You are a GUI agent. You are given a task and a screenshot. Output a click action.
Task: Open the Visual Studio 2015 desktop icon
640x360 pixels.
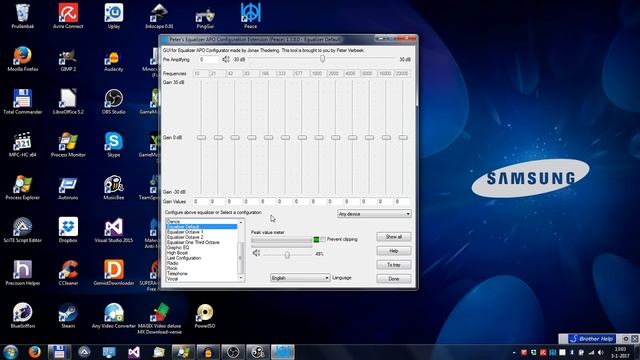click(113, 230)
